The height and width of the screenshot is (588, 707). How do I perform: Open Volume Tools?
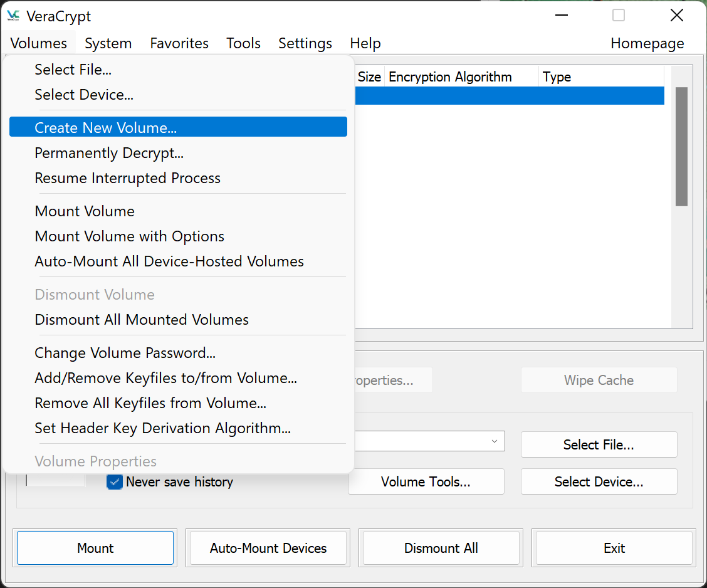tap(426, 481)
